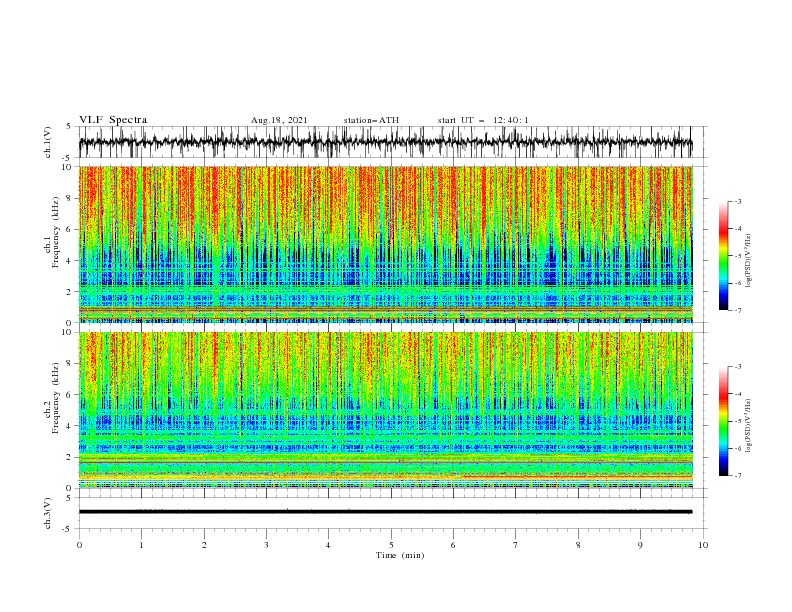Click the time axis tick label "10"
Screen dimensions: 792x612
703,545
